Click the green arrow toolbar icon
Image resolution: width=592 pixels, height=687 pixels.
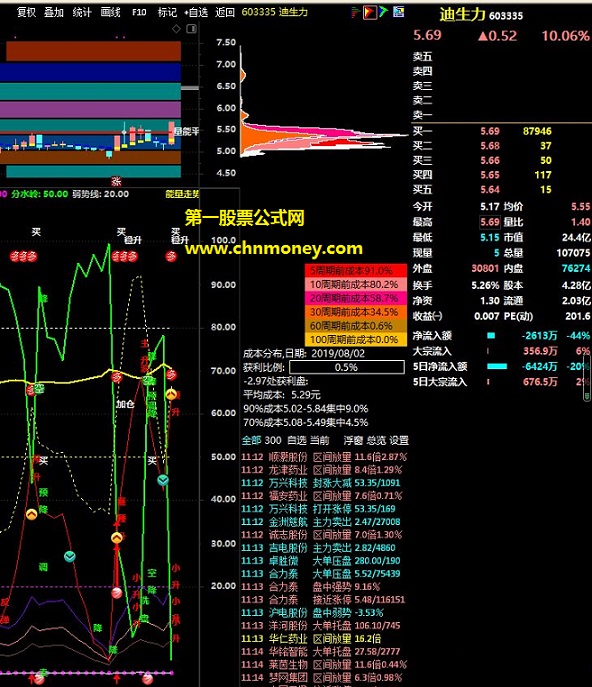(384, 12)
